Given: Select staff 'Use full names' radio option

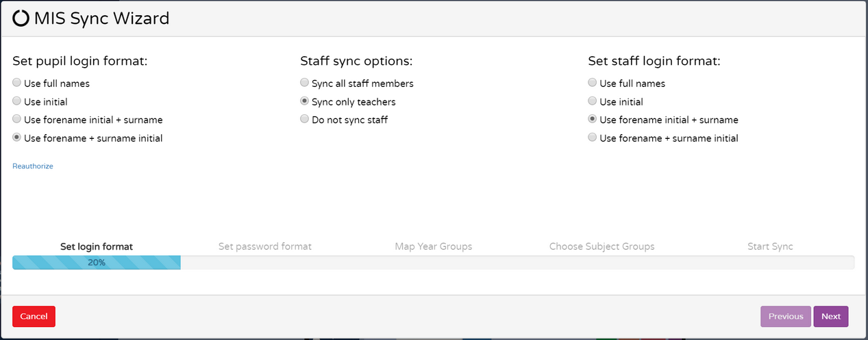Looking at the screenshot, I should pos(593,83).
